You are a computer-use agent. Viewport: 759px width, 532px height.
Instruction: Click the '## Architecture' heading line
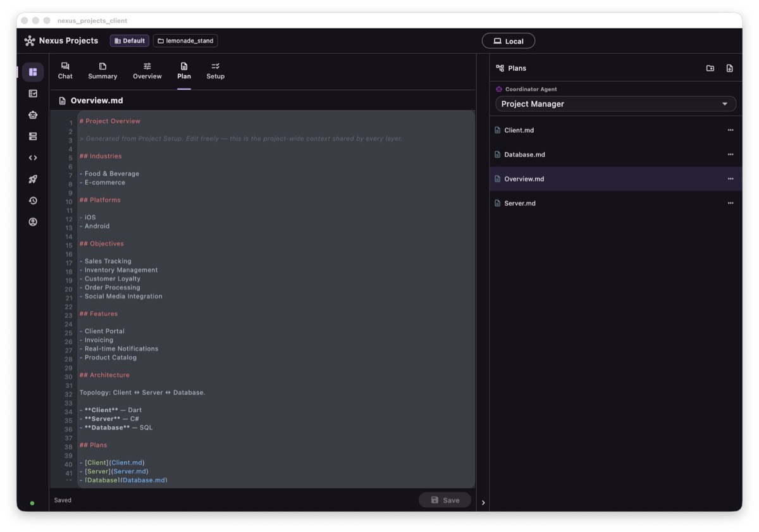[104, 375]
